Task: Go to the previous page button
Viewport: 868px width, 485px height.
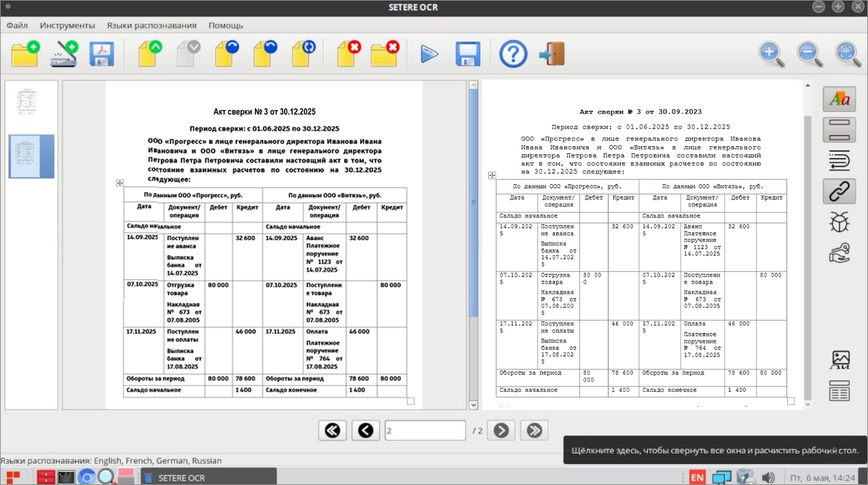Action: [x=365, y=430]
